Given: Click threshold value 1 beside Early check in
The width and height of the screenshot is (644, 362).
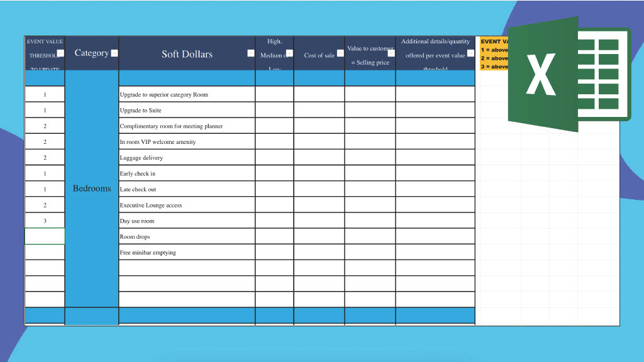Looking at the screenshot, I should (x=45, y=173).
